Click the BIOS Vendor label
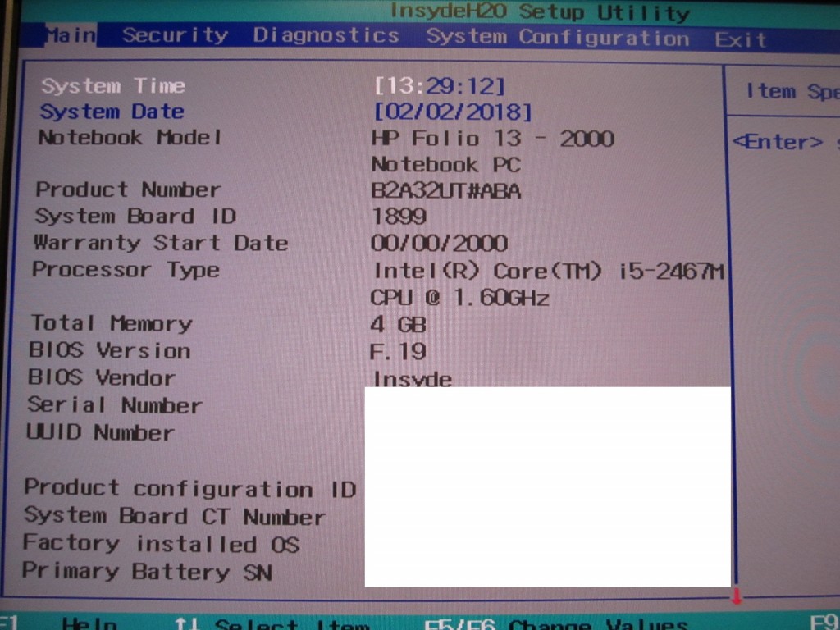Screen dimensions: 840x630 [102, 377]
